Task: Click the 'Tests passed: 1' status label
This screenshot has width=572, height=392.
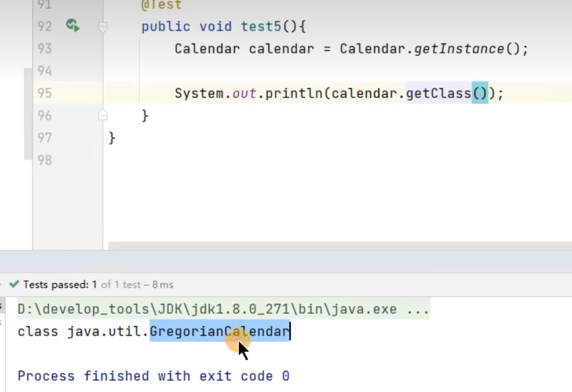Action: point(60,284)
